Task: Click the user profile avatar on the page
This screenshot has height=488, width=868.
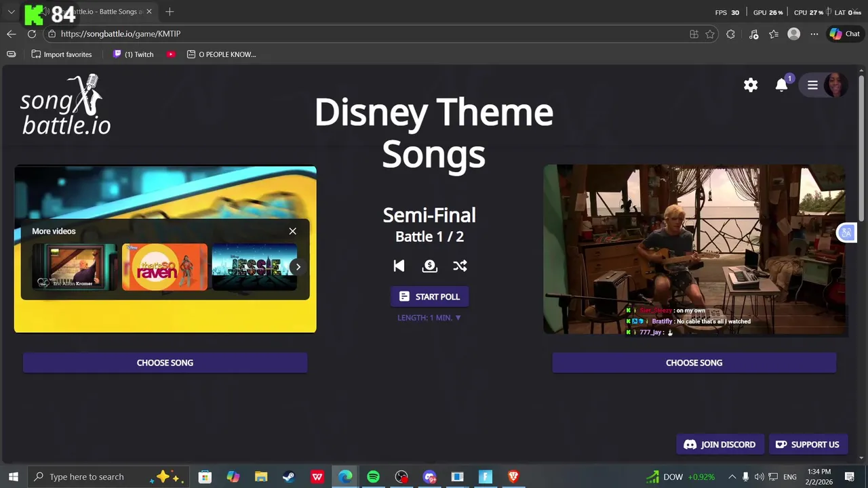Action: click(x=835, y=85)
